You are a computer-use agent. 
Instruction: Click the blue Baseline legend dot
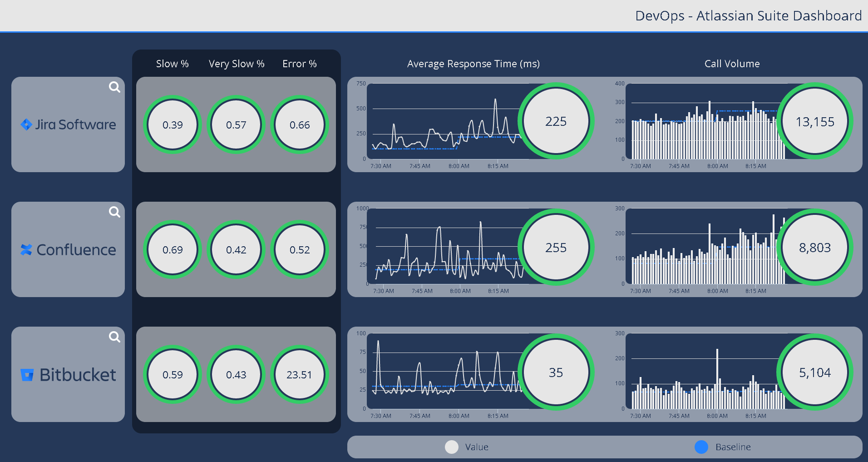701,447
